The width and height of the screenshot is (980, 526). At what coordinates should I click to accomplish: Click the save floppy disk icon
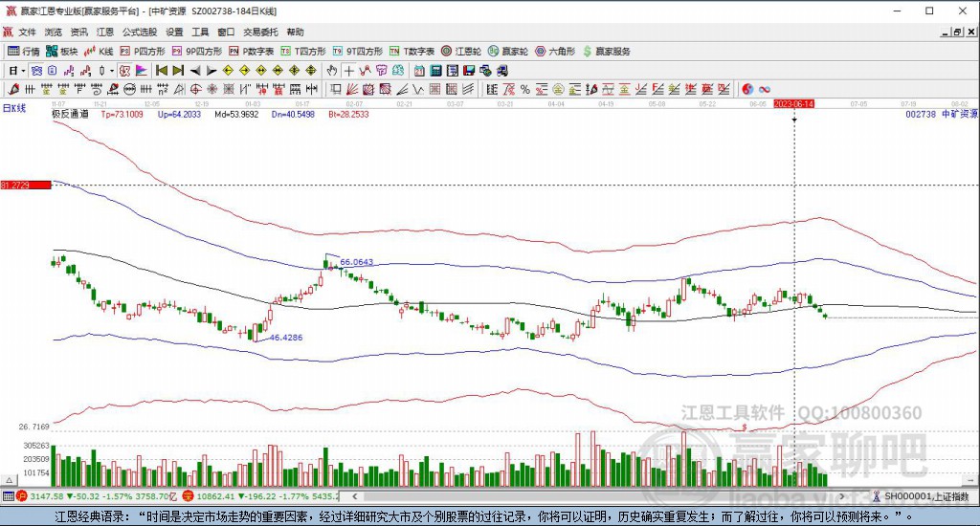(469, 71)
